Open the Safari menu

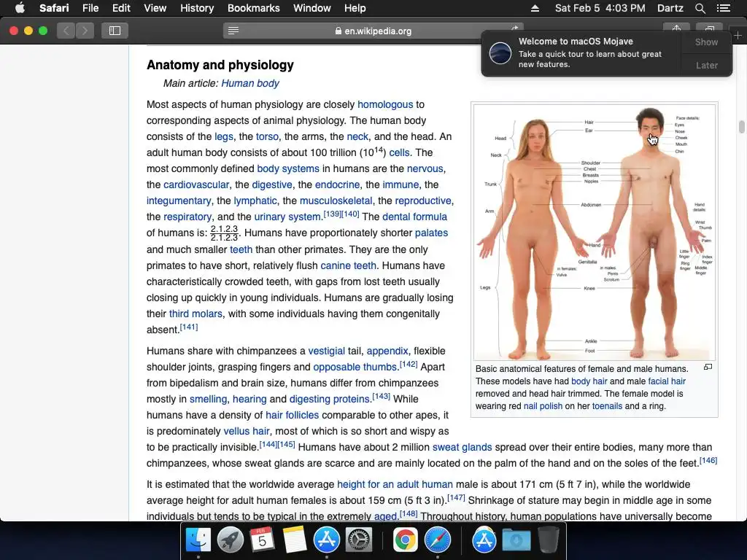[x=54, y=8]
